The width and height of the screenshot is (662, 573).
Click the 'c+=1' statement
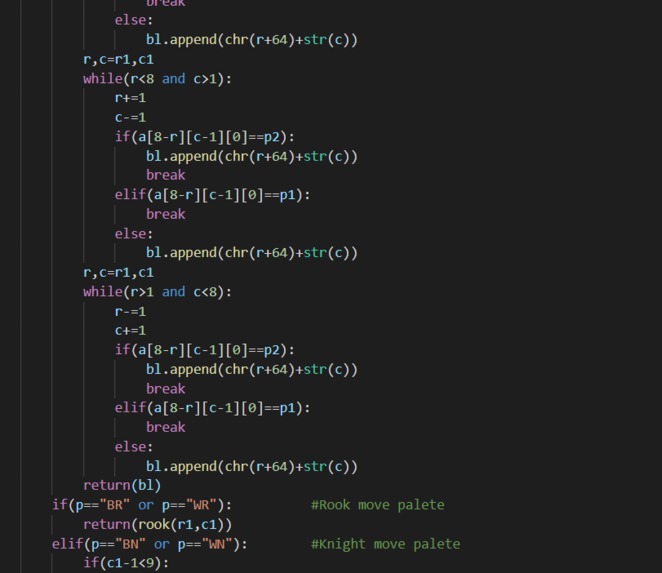click(x=130, y=331)
